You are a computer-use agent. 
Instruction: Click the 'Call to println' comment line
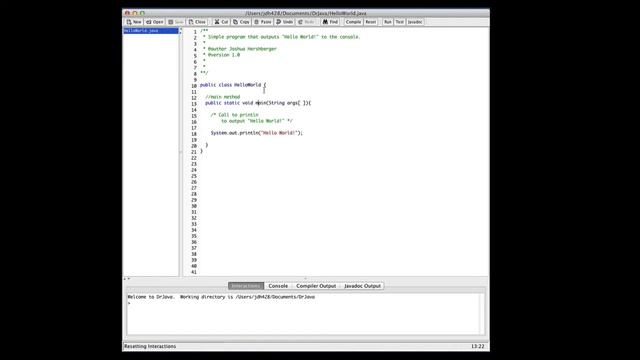point(234,115)
